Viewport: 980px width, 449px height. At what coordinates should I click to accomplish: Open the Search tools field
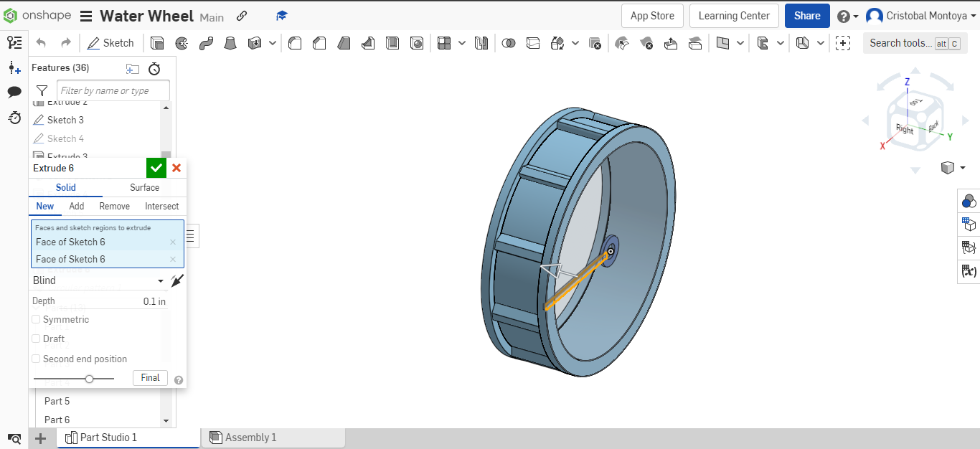(x=902, y=43)
